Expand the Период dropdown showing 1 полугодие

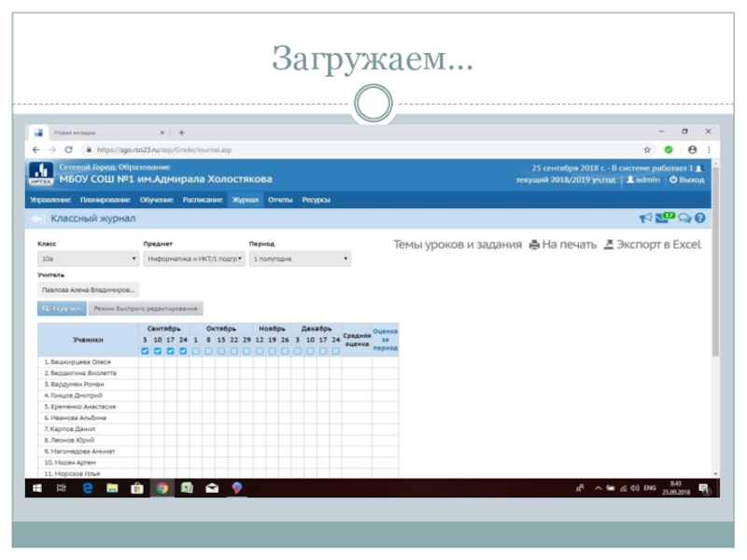[300, 259]
